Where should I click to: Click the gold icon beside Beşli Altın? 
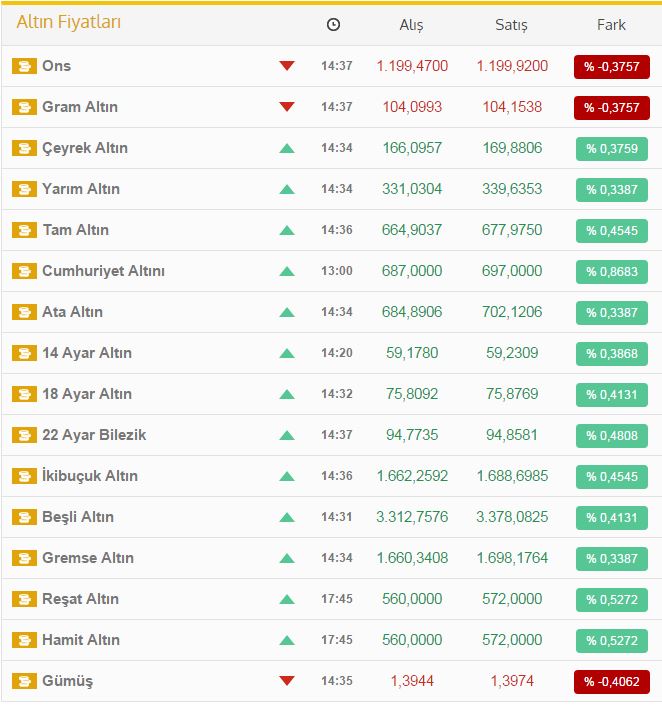pyautogui.click(x=24, y=517)
